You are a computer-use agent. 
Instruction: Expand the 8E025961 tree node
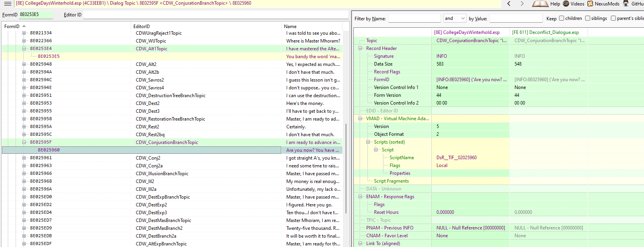click(x=24, y=158)
